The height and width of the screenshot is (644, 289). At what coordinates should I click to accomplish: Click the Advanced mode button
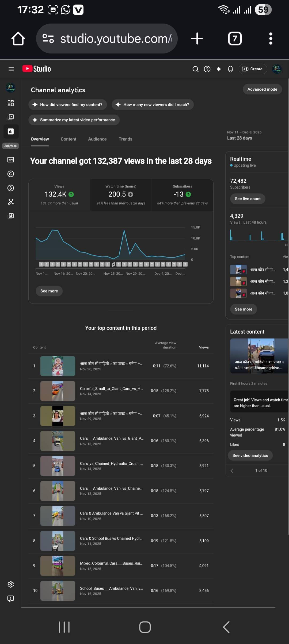click(x=262, y=89)
